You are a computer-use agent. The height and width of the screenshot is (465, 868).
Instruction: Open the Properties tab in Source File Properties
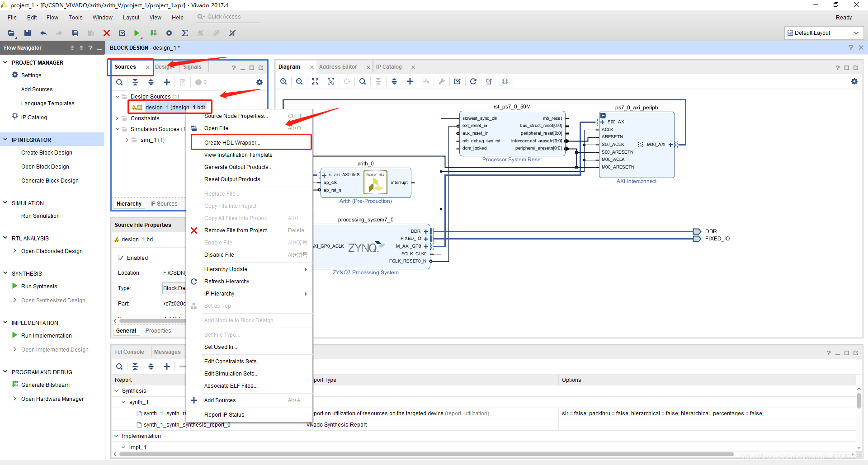(x=158, y=331)
